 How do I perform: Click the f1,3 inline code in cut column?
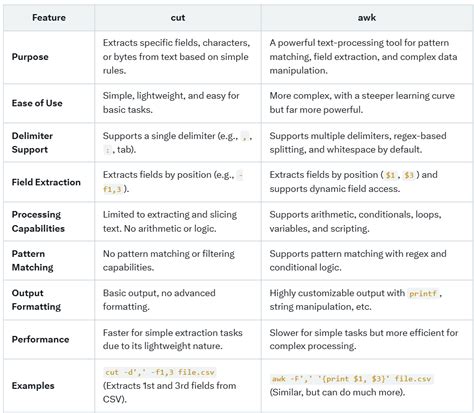click(112, 189)
